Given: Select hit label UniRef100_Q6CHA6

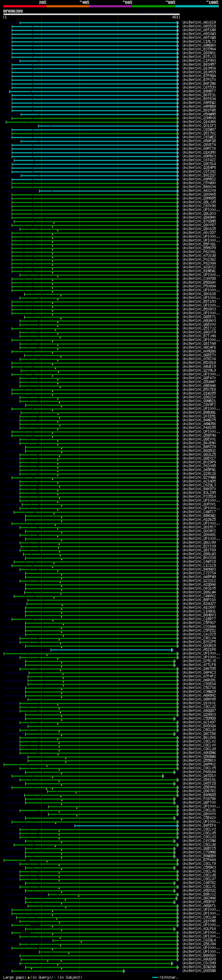Looking at the screenshot, I should point(199,898).
